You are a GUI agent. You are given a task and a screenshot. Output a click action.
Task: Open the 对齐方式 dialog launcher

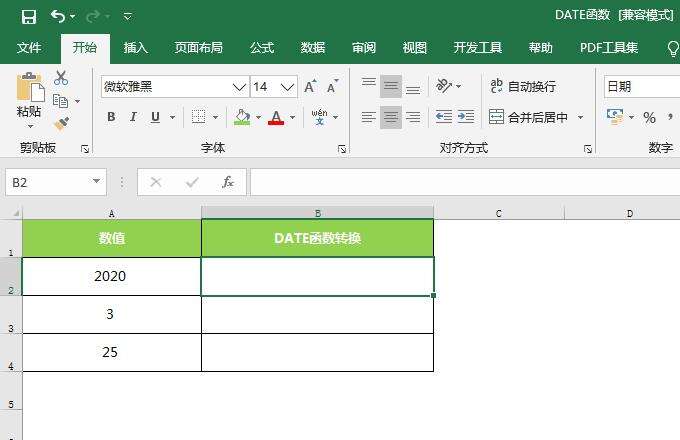coord(588,149)
